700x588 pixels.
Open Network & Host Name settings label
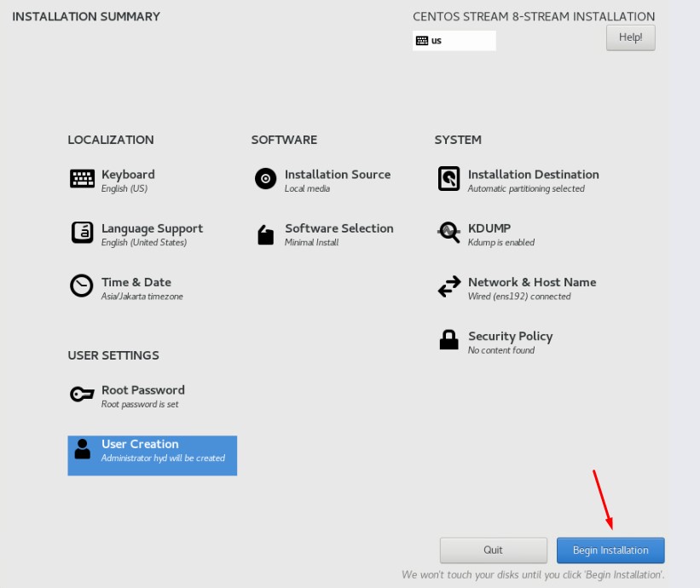click(532, 282)
